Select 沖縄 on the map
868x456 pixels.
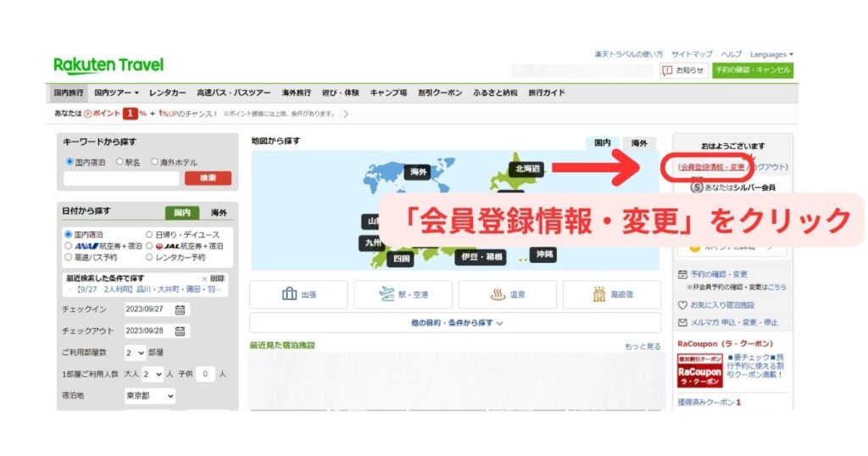pyautogui.click(x=544, y=254)
